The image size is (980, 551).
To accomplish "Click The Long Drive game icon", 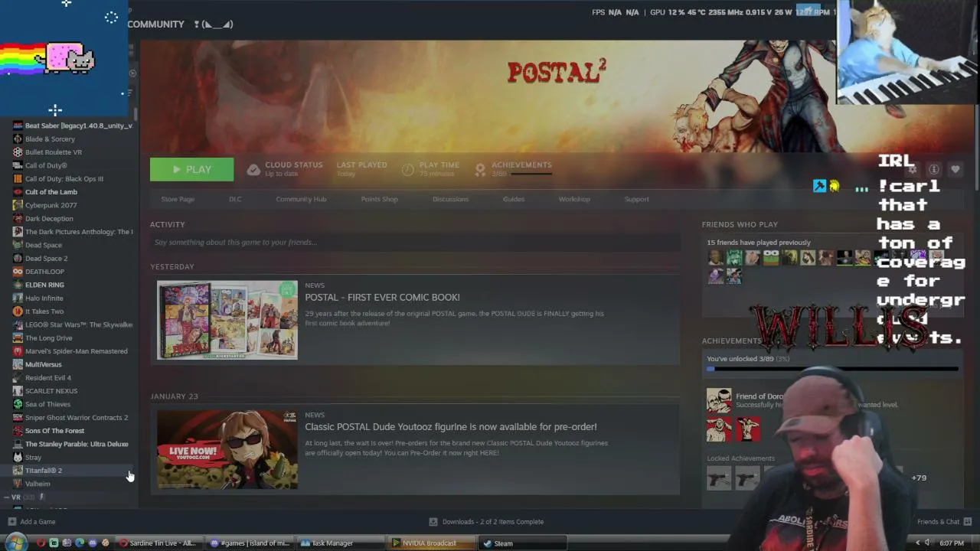I will [x=18, y=338].
